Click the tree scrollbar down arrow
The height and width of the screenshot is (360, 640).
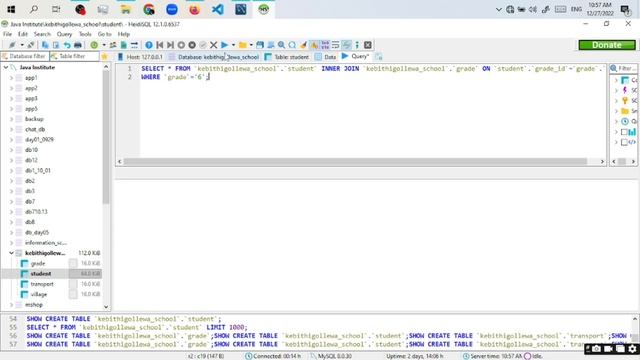(x=106, y=307)
